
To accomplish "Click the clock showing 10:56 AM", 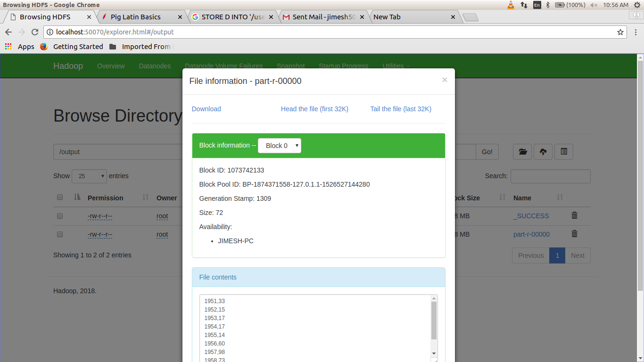I will pyautogui.click(x=616, y=5).
